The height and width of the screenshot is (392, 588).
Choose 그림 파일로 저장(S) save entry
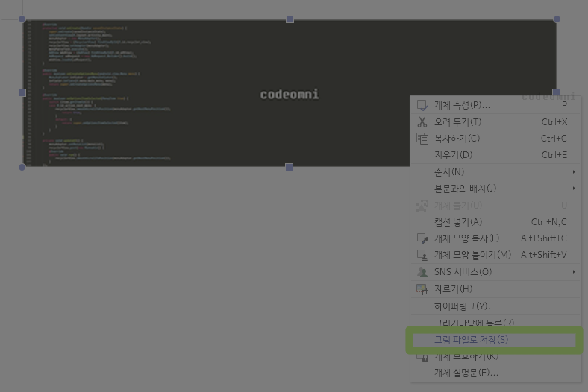494,340
